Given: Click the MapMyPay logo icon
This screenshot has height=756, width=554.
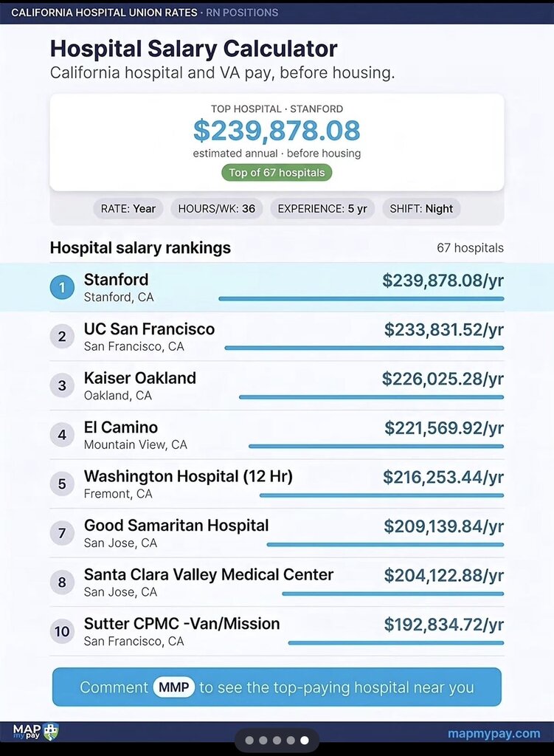Looking at the screenshot, I should tap(35, 732).
